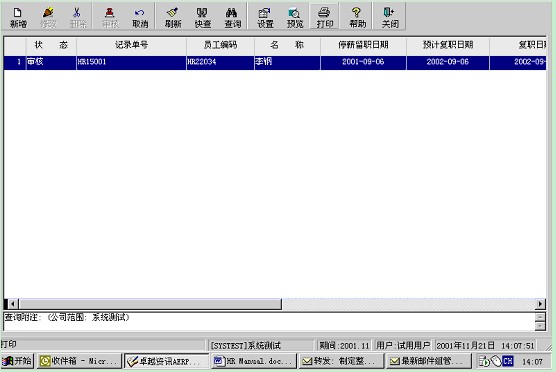This screenshot has width=556, height=372.
Task: Click the 修改 (Edit) toolbar icon
Action: click(x=48, y=17)
